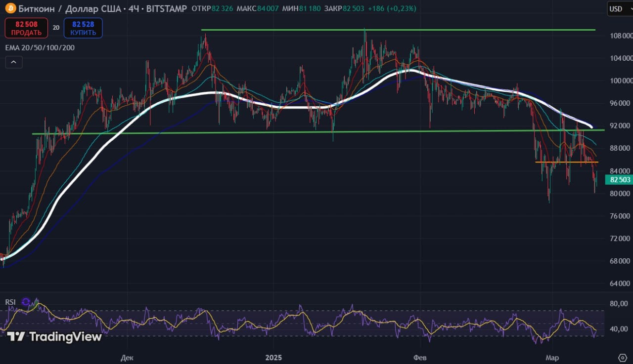The width and height of the screenshot is (633, 364).
Task: Click the 96 000 price axis label
Action: click(621, 103)
